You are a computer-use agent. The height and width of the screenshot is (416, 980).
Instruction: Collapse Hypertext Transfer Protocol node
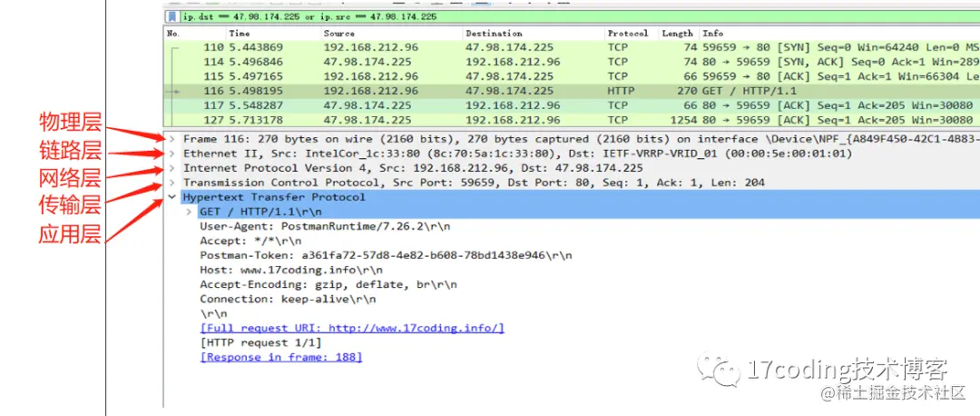pos(171,197)
